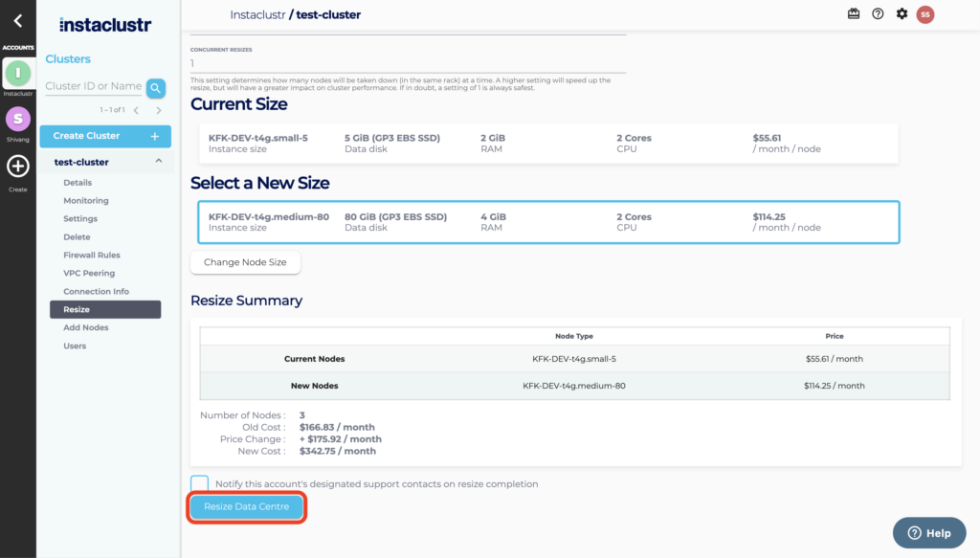Open the help question mark icon in the header

point(878,14)
